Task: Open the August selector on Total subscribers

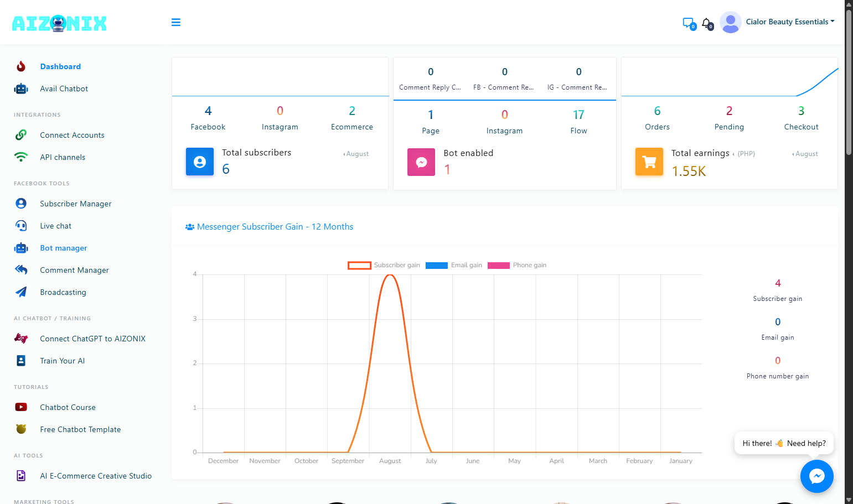Action: point(356,154)
